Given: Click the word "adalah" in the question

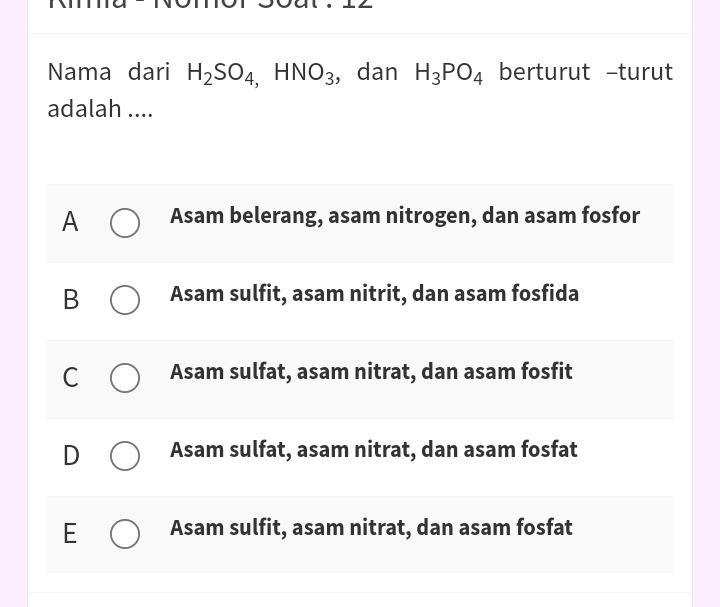Looking at the screenshot, I should click(x=85, y=108).
